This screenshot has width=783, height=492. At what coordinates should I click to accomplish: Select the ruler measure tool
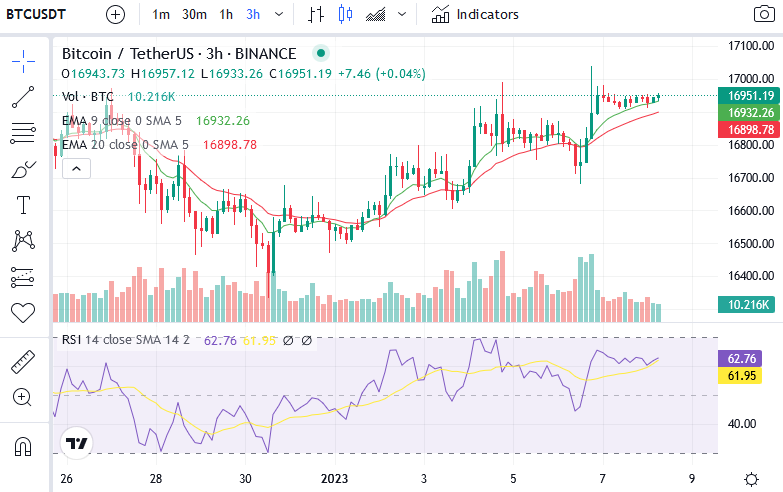coord(23,362)
